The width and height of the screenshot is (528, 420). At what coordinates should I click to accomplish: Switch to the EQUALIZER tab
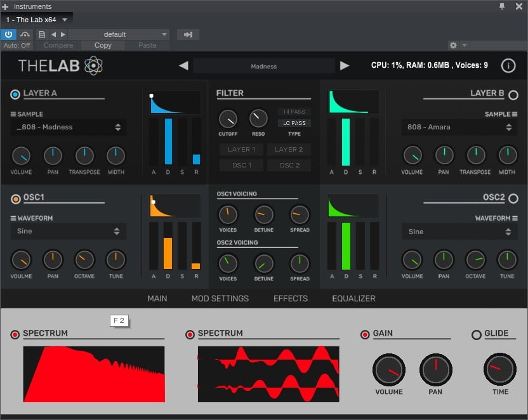tap(353, 299)
